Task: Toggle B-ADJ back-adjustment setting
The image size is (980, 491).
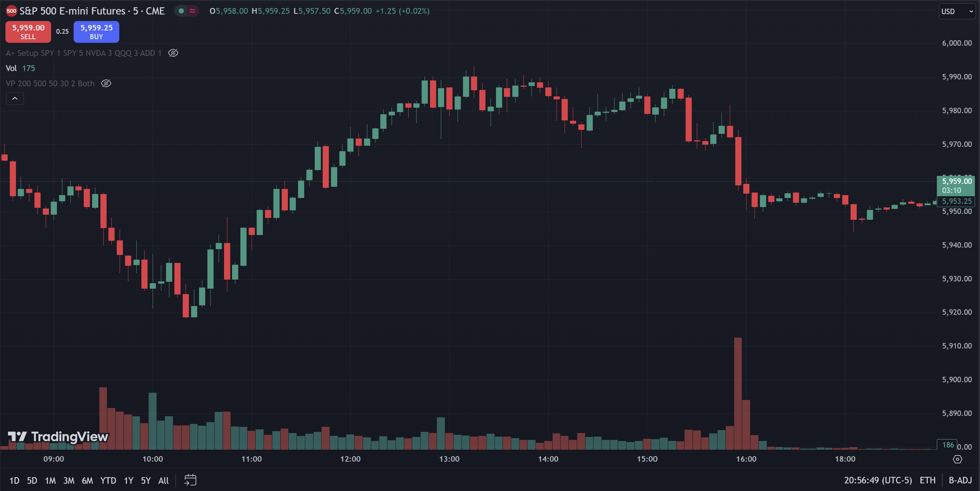Action: (960, 480)
